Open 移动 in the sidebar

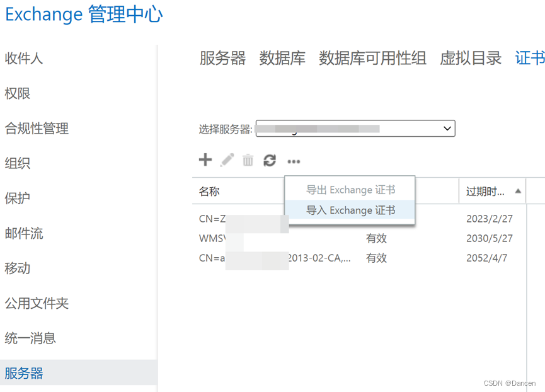(x=18, y=268)
